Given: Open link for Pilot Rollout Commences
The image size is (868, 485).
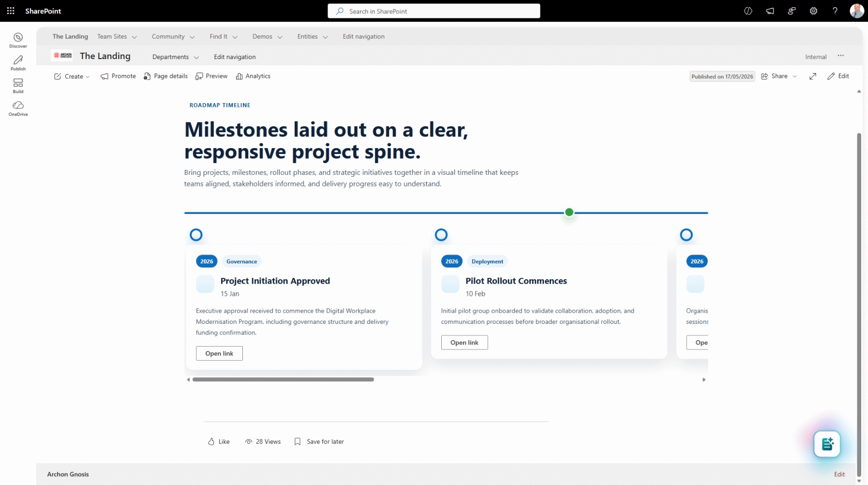Looking at the screenshot, I should pyautogui.click(x=464, y=342).
